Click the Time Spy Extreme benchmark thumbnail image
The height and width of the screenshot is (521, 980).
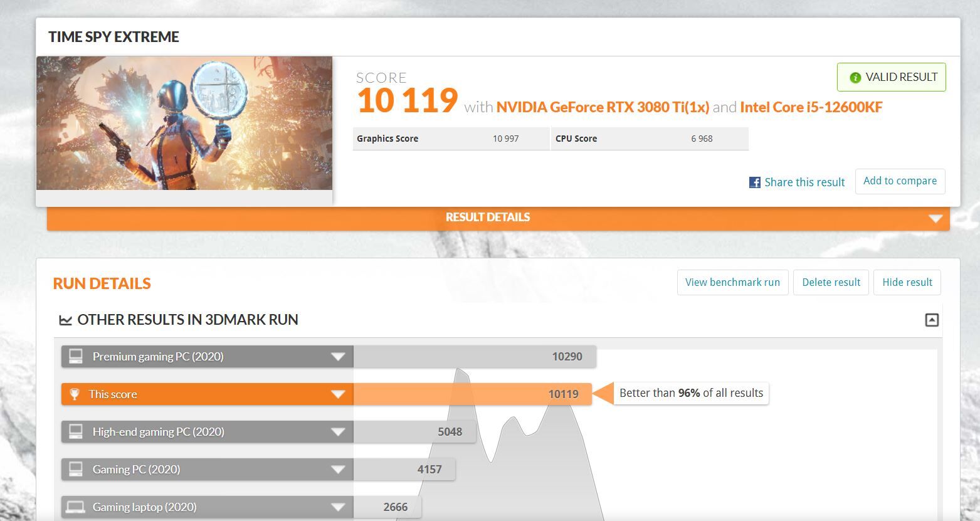(184, 123)
